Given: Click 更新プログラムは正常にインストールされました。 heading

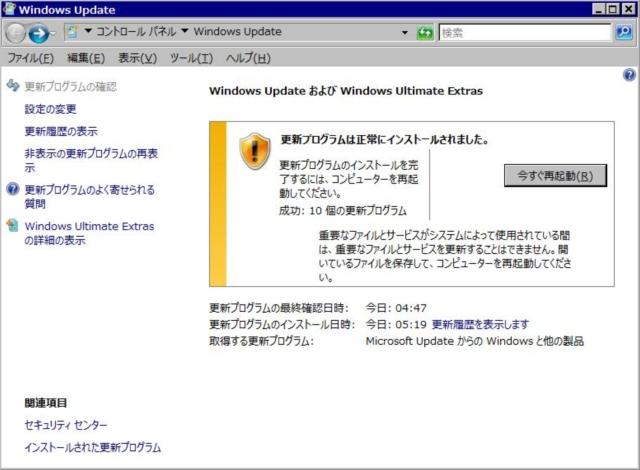Looking at the screenshot, I should [385, 140].
